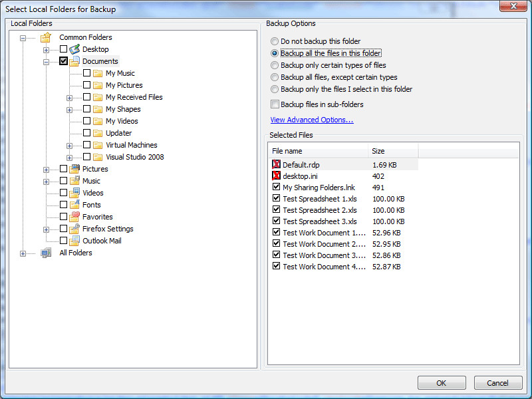Click the All Folders computer icon

(x=46, y=253)
